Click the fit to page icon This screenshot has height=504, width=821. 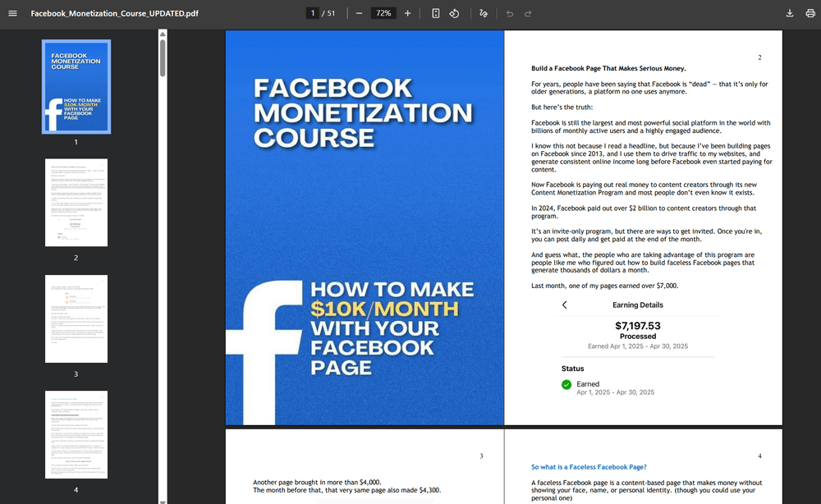(x=436, y=13)
